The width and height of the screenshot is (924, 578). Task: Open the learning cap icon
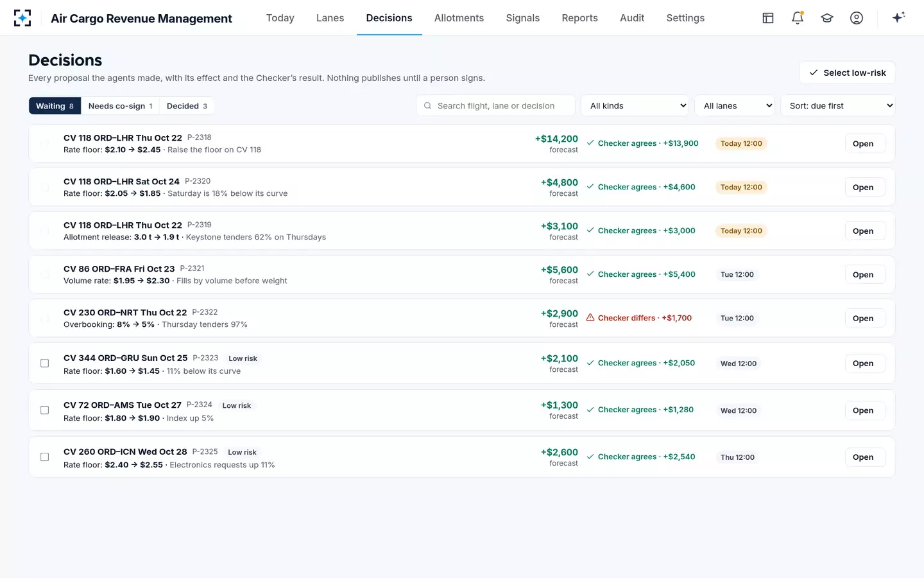click(x=827, y=18)
